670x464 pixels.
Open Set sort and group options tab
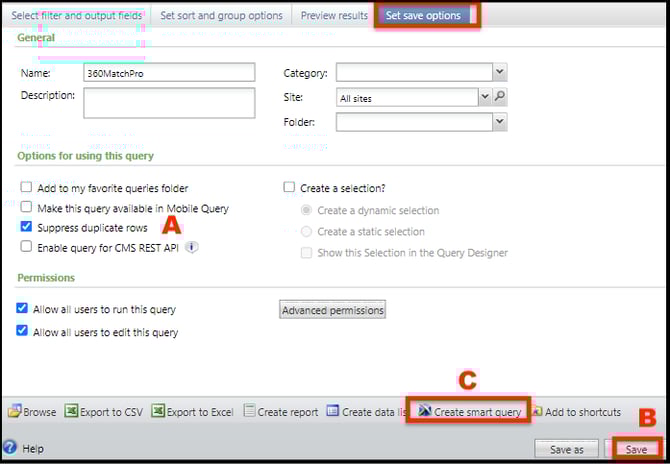point(220,15)
